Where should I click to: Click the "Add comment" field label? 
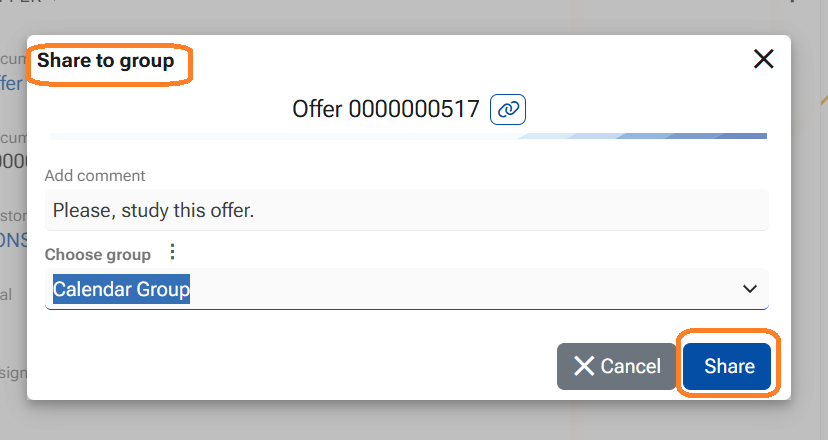click(95, 175)
